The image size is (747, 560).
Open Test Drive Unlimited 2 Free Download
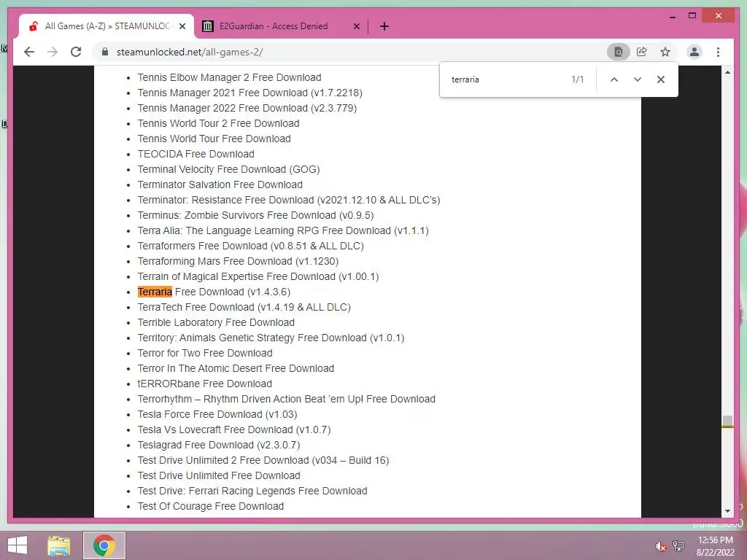(263, 460)
